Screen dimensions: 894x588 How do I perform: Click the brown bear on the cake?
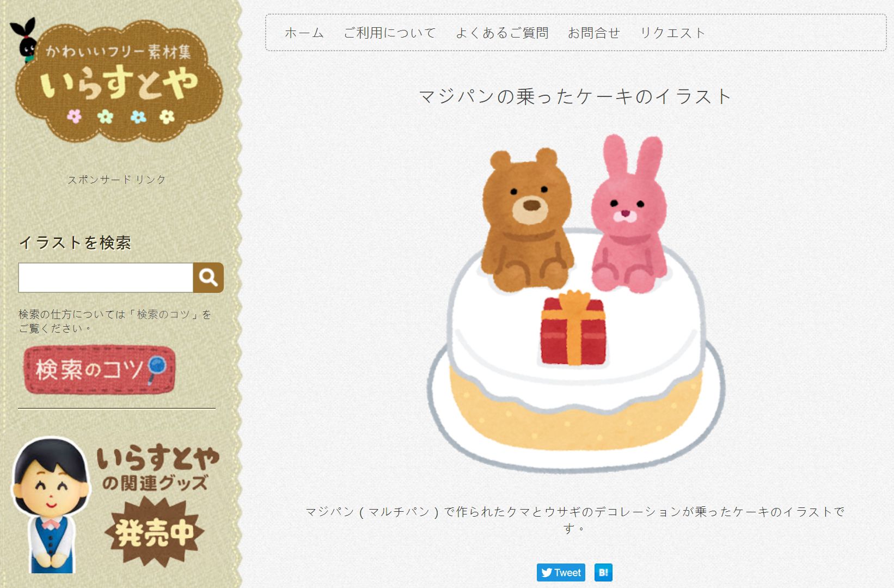pos(527,219)
